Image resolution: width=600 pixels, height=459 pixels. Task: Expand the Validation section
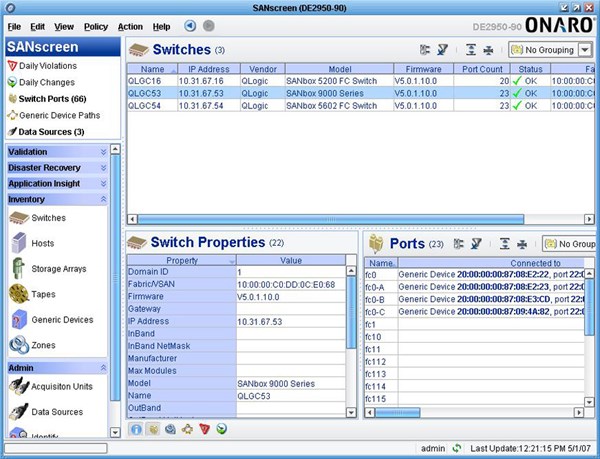(57, 152)
